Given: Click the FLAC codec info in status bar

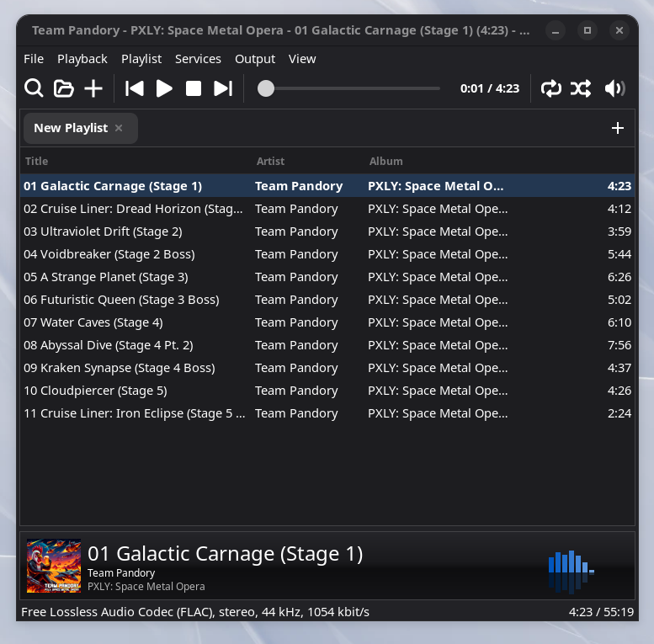Looking at the screenshot, I should (194, 612).
